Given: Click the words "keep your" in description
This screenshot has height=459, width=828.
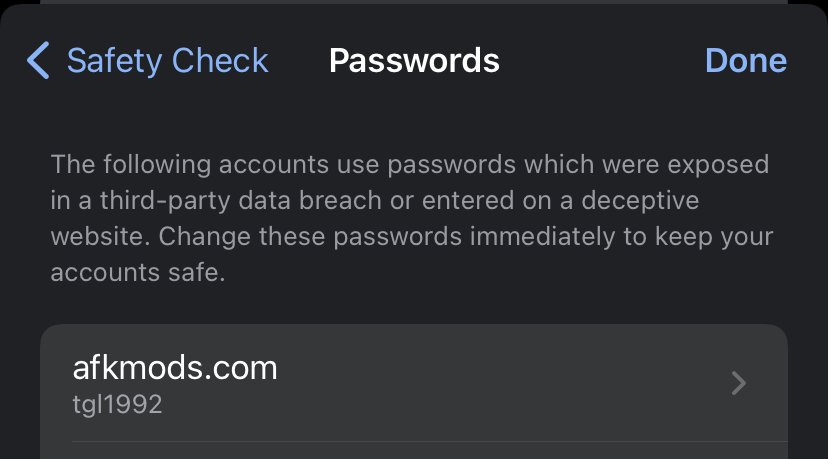Looking at the screenshot, I should pyautogui.click(x=714, y=237).
